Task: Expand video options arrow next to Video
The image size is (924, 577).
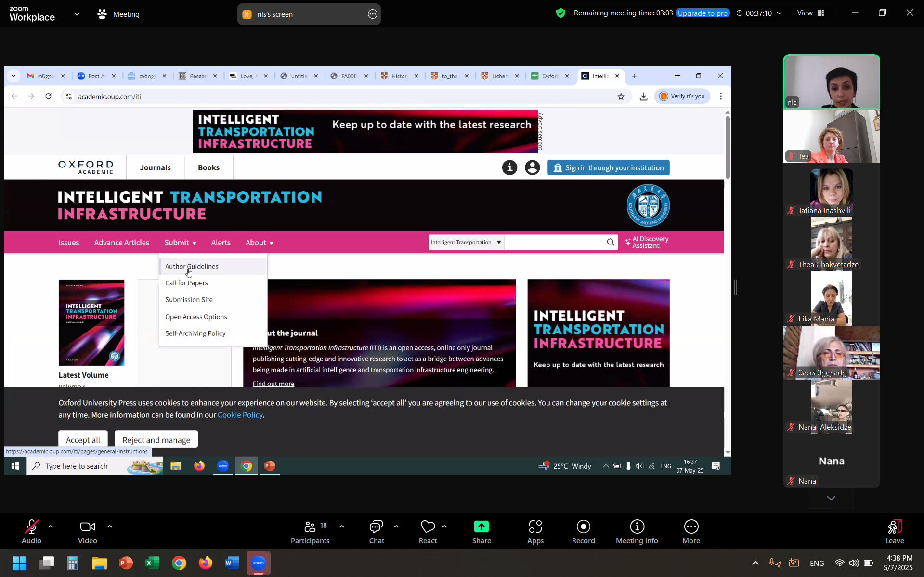Action: (x=110, y=526)
